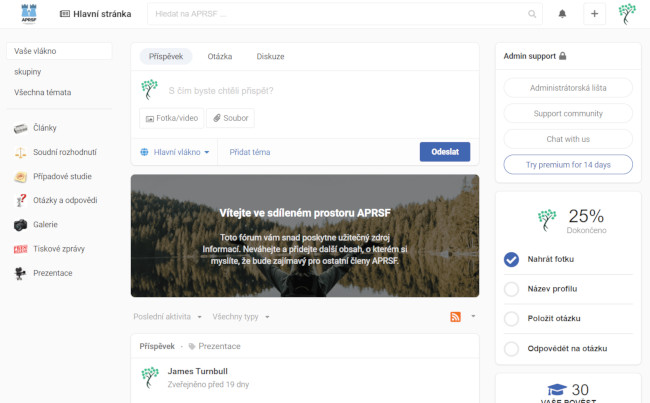Screen dimensions: 650x403
Task: Click the globe icon beside Hlavní vlákno
Action: [x=144, y=152]
